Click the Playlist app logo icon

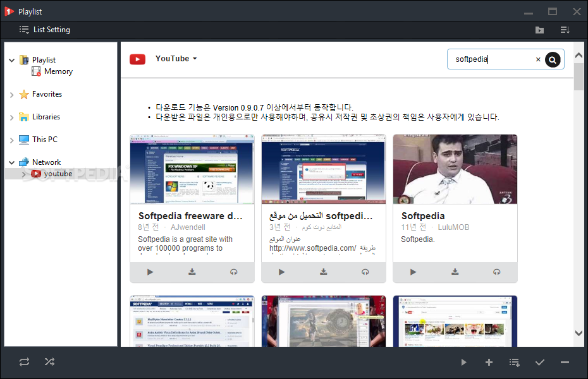(9, 11)
